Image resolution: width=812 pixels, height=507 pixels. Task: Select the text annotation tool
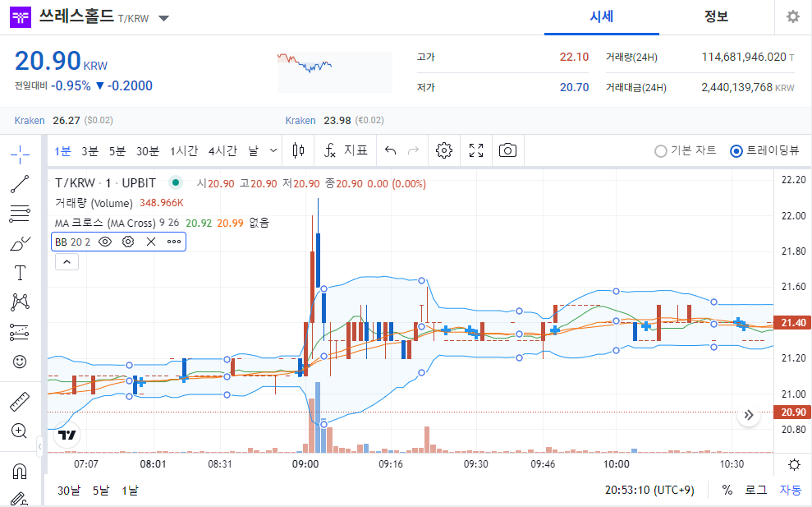click(20, 273)
